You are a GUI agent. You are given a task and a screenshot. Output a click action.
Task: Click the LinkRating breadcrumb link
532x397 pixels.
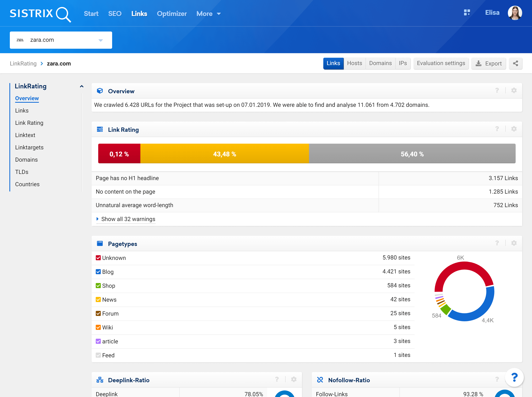(23, 63)
